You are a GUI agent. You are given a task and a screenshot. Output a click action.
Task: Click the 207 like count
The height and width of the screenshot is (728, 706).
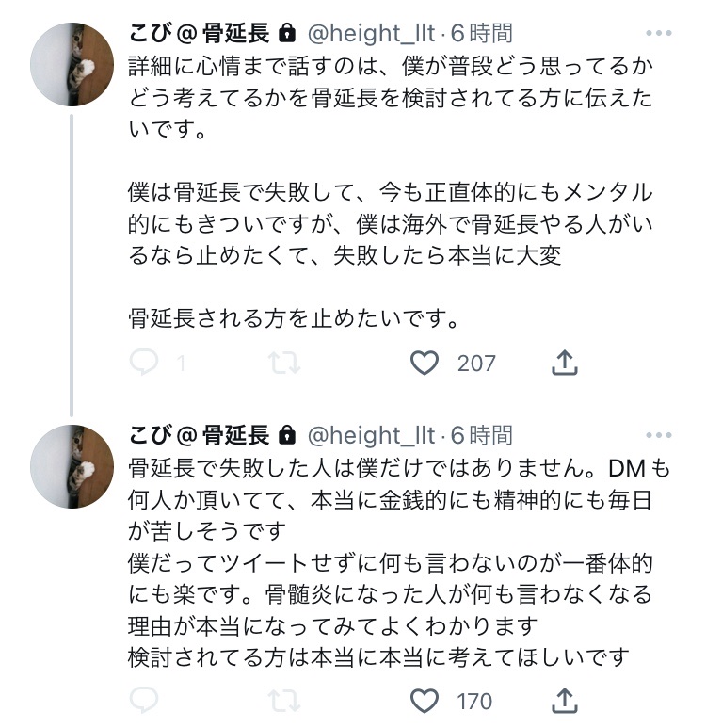[x=476, y=363]
